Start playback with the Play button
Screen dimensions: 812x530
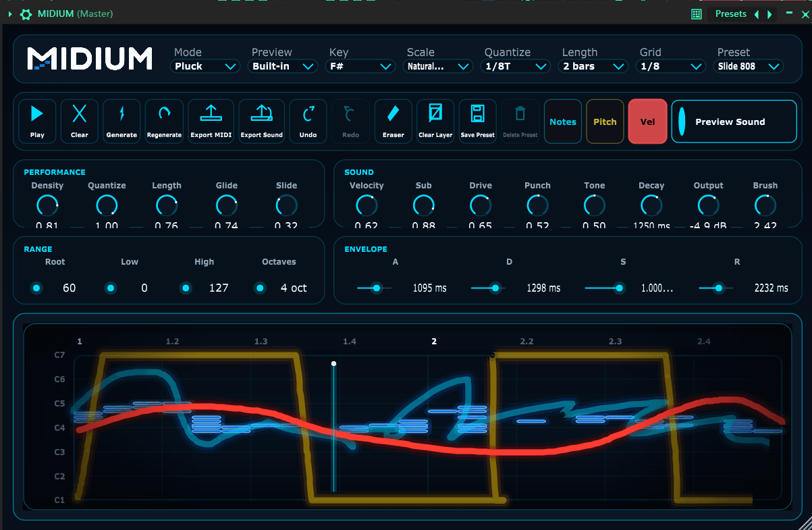[37, 122]
